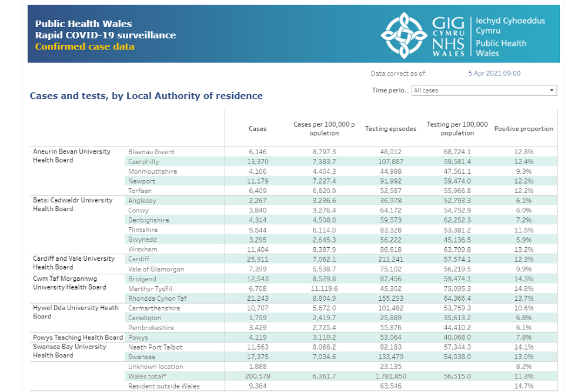The height and width of the screenshot is (392, 588).
Task: Click the 68,724.1 testing per 100,000 value
Action: click(457, 152)
